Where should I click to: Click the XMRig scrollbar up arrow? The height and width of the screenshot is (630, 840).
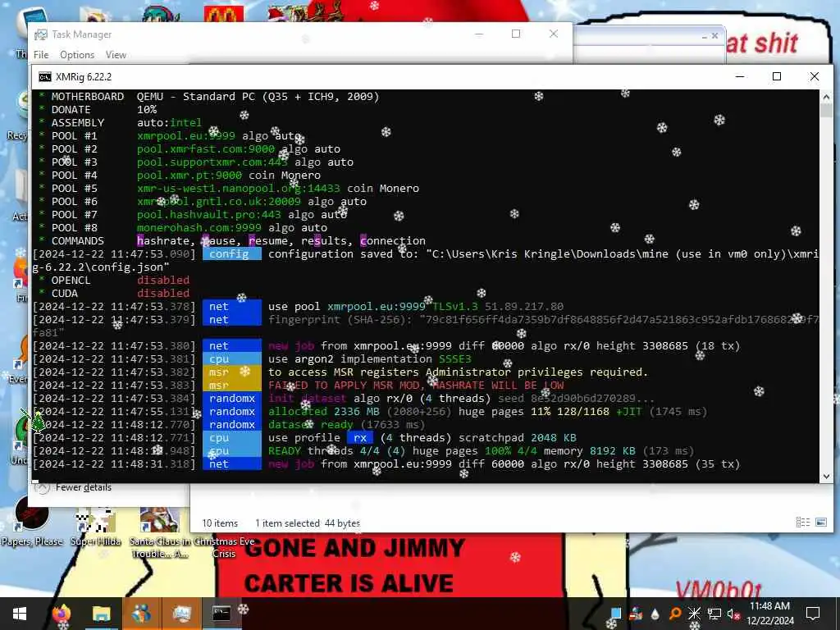[x=826, y=97]
